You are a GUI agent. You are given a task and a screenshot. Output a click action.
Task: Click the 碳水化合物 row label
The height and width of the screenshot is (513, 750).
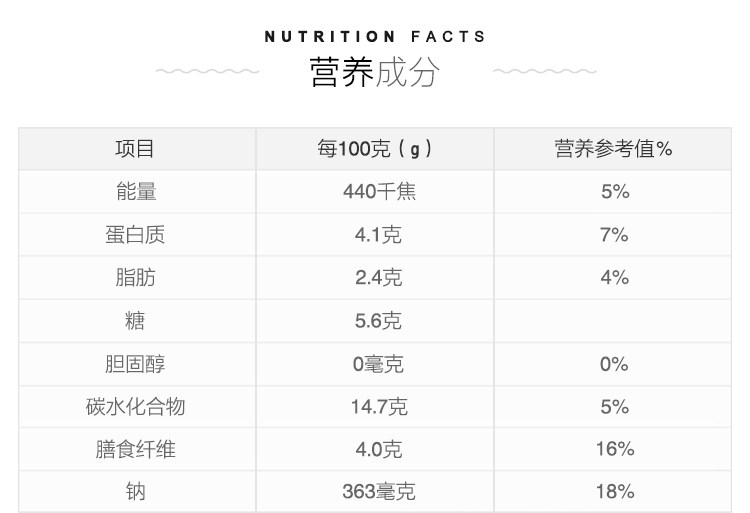[x=135, y=406]
